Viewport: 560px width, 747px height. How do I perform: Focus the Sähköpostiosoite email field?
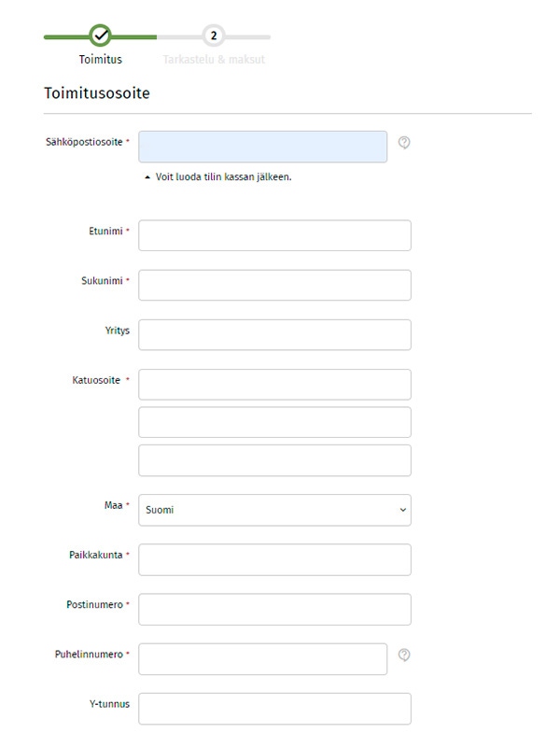263,147
